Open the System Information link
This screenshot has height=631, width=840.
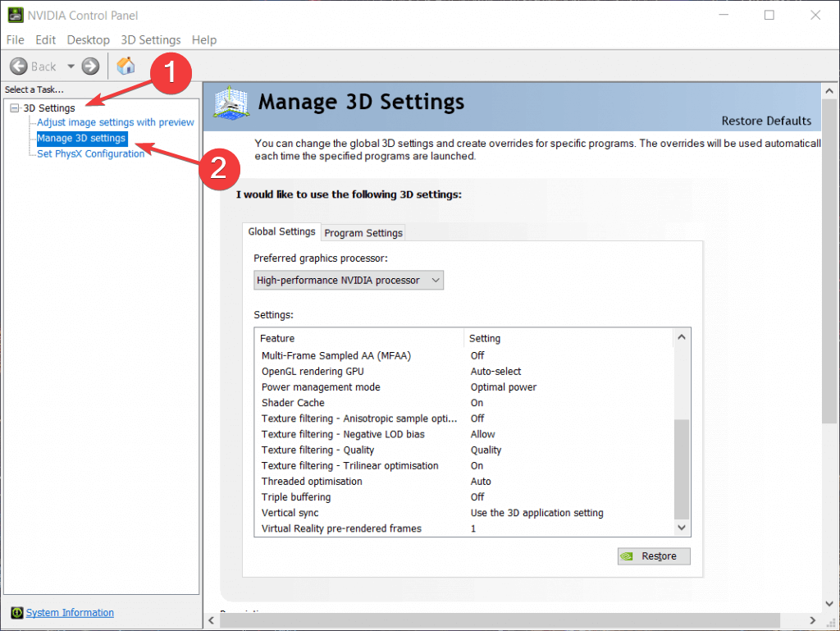tap(70, 612)
